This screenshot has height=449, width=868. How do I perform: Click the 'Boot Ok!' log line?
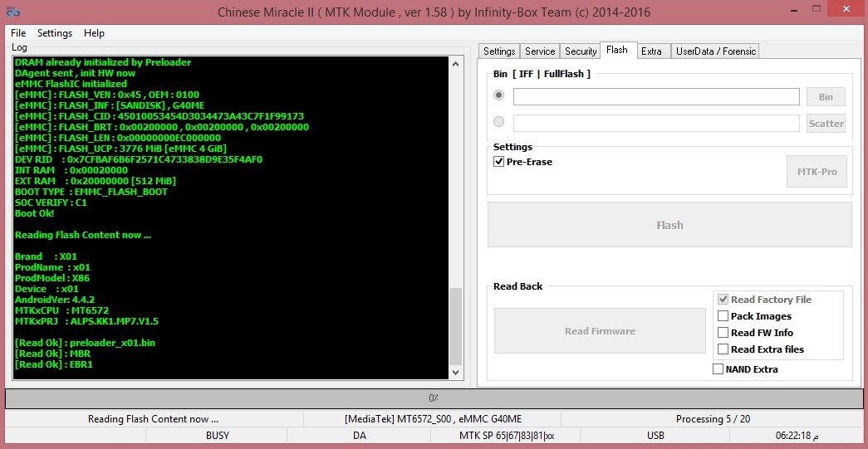34,213
